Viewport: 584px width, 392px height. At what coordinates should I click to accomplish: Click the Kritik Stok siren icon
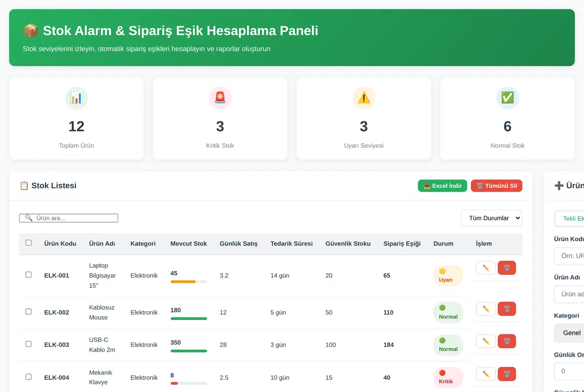tap(220, 98)
